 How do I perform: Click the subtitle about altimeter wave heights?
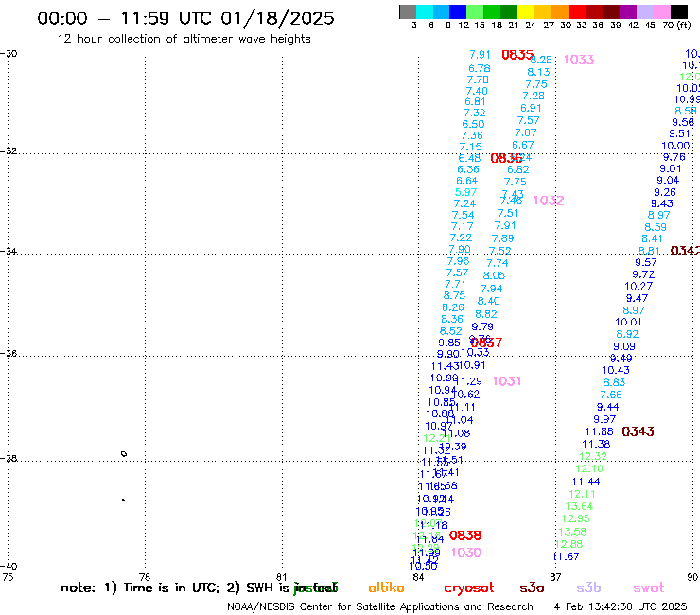pyautogui.click(x=184, y=39)
